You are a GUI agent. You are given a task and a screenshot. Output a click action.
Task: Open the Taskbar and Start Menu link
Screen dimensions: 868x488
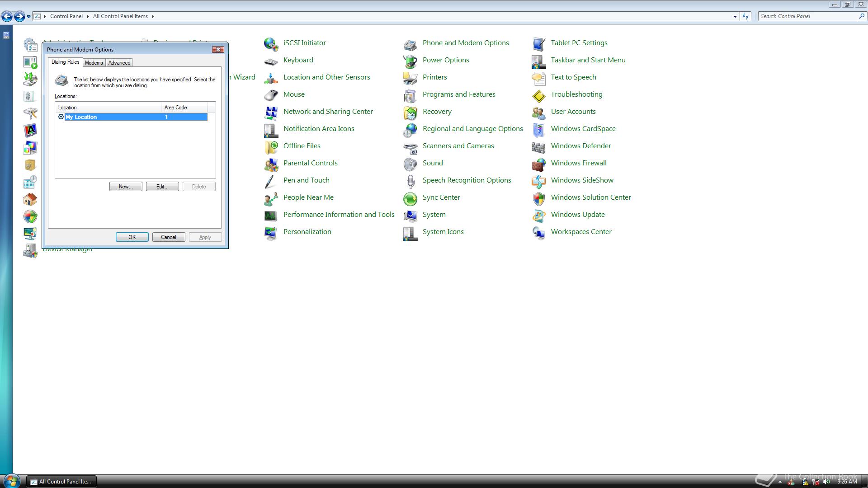click(x=588, y=60)
